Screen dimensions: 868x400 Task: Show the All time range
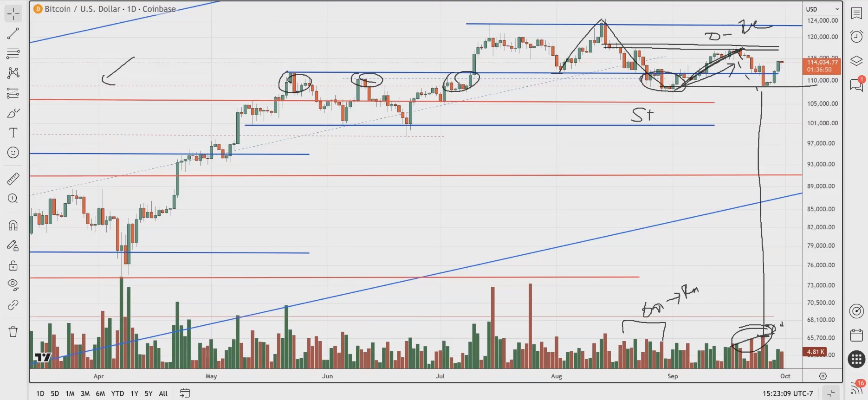pos(163,394)
